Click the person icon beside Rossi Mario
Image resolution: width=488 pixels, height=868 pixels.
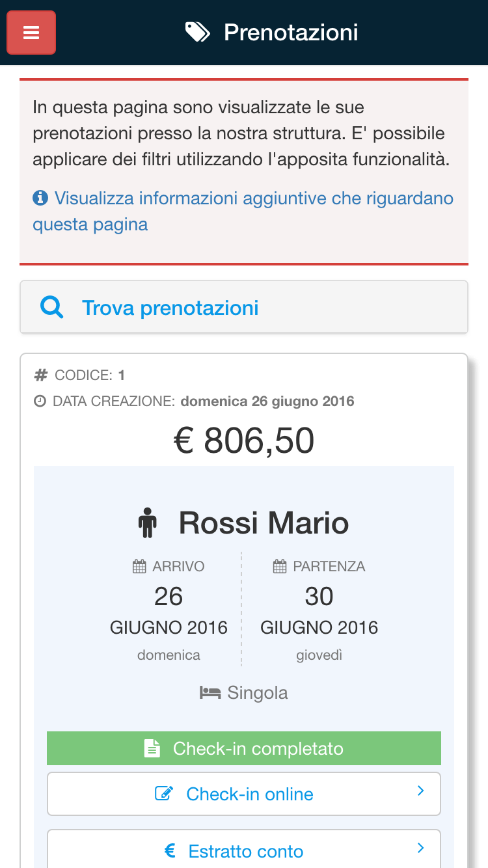[x=148, y=523]
